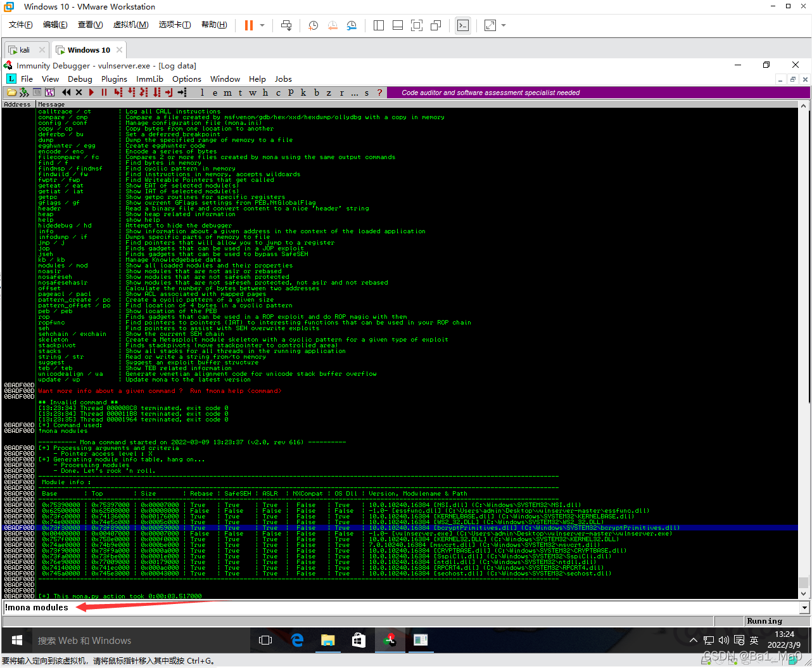
Task: Open the Debug menu
Action: click(80, 79)
